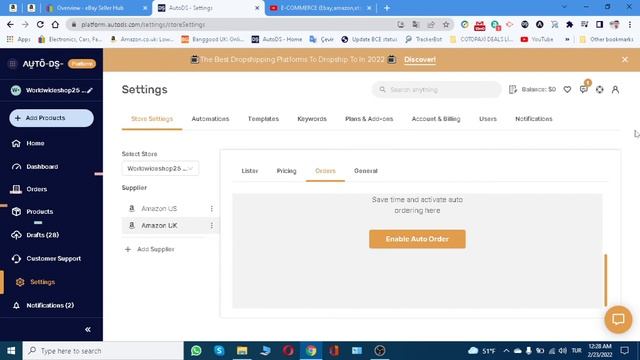Switch to eBay Seller Hub browser tab
Image resolution: width=640 pixels, height=360 pixels.
(96, 8)
